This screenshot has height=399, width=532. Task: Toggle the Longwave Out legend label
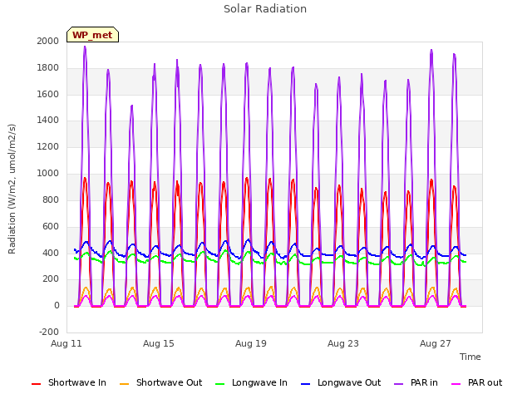coord(349,382)
